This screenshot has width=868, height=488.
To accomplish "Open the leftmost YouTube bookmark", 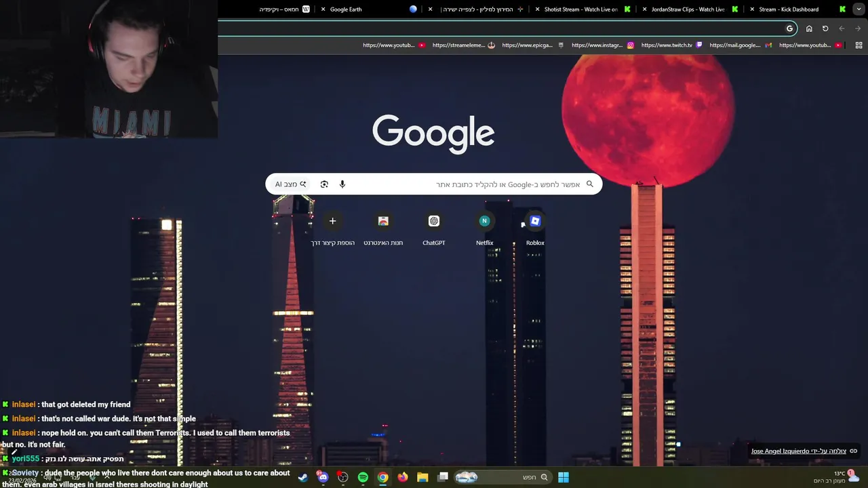I will pyautogui.click(x=394, y=45).
